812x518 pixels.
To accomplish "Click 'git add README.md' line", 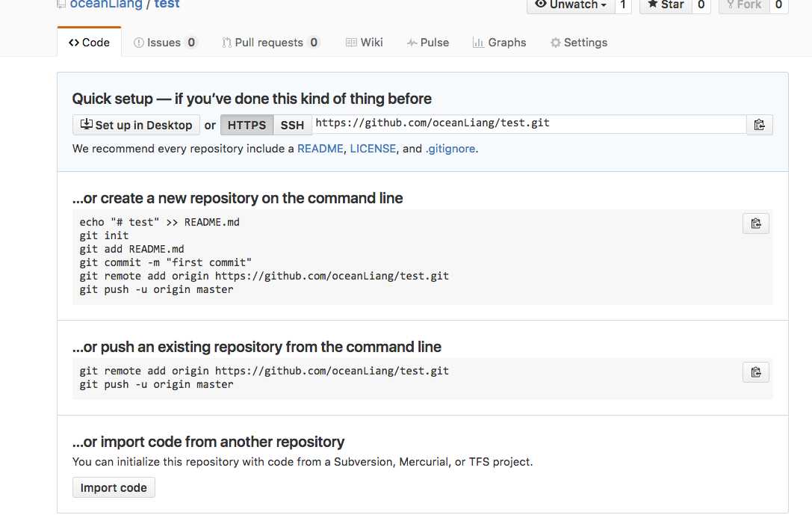I will pyautogui.click(x=131, y=249).
